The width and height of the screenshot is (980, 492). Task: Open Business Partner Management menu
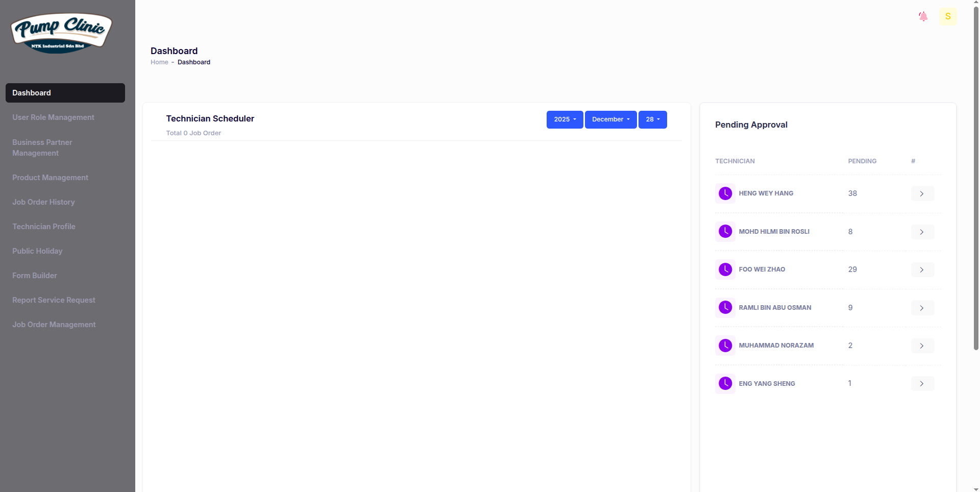(65, 147)
